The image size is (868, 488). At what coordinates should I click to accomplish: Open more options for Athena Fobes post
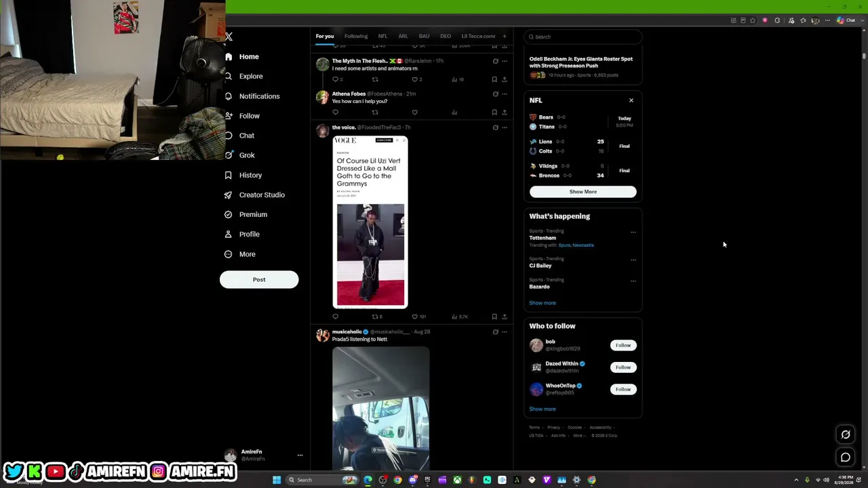(x=504, y=94)
